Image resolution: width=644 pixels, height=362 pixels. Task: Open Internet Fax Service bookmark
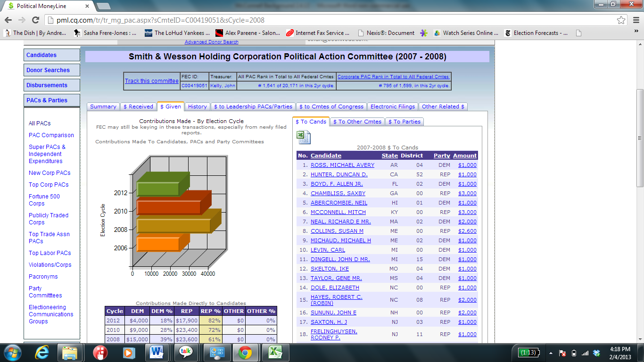pyautogui.click(x=318, y=33)
